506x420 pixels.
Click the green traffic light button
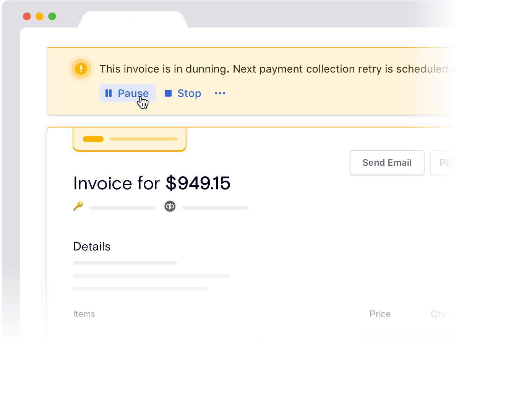52,16
